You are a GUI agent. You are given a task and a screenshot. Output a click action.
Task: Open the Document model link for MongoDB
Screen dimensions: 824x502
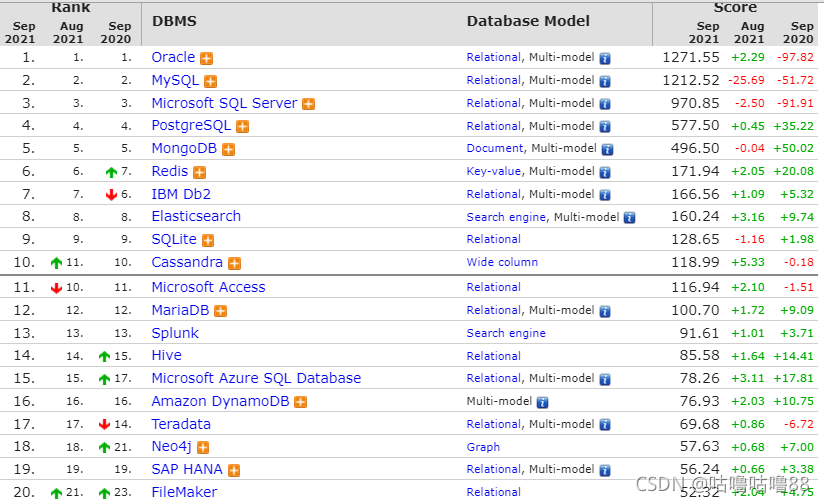pos(495,149)
